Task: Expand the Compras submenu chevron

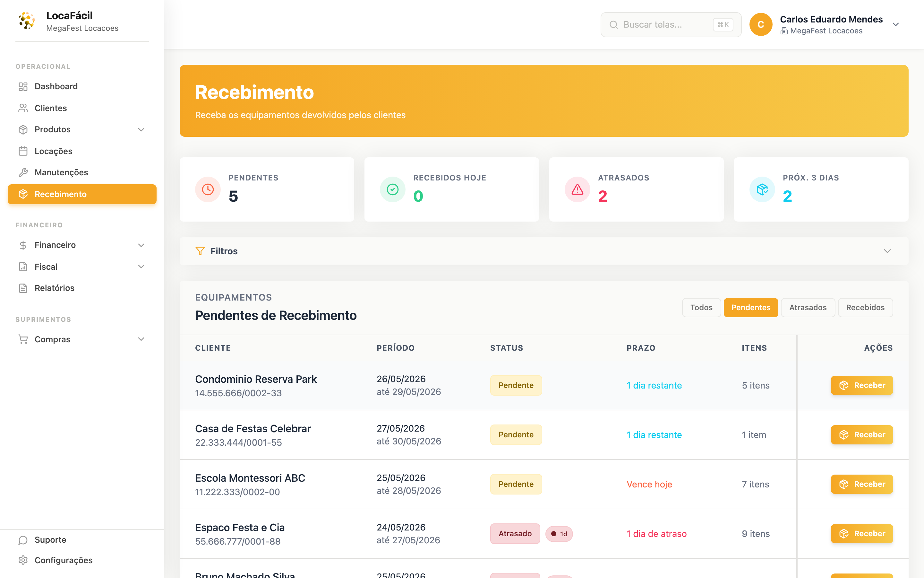Action: tap(141, 339)
